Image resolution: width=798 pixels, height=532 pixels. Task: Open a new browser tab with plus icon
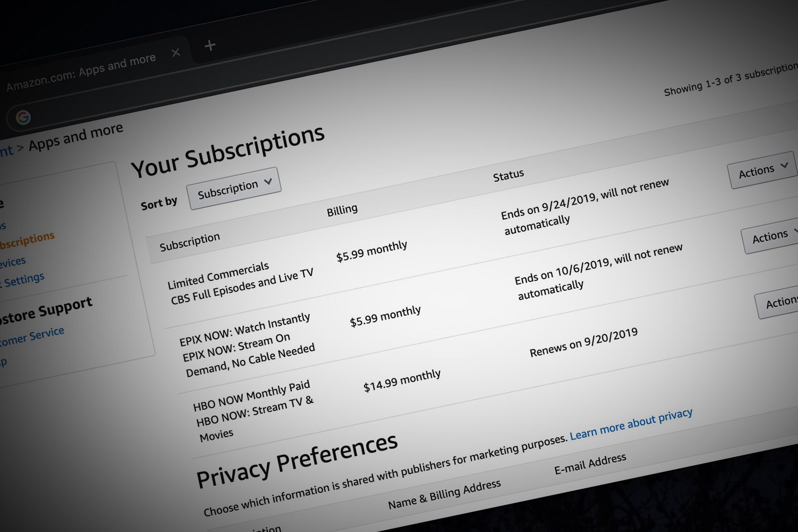(x=210, y=45)
